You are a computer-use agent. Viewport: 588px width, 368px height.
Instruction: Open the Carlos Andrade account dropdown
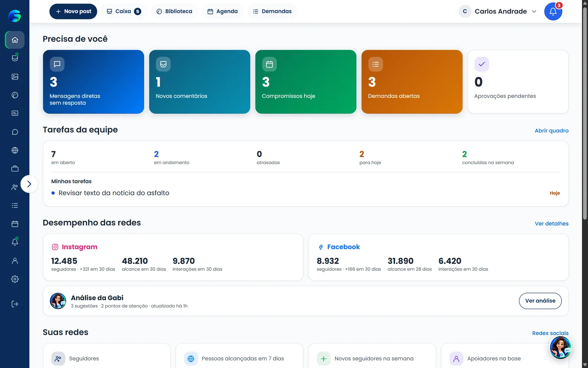[498, 11]
